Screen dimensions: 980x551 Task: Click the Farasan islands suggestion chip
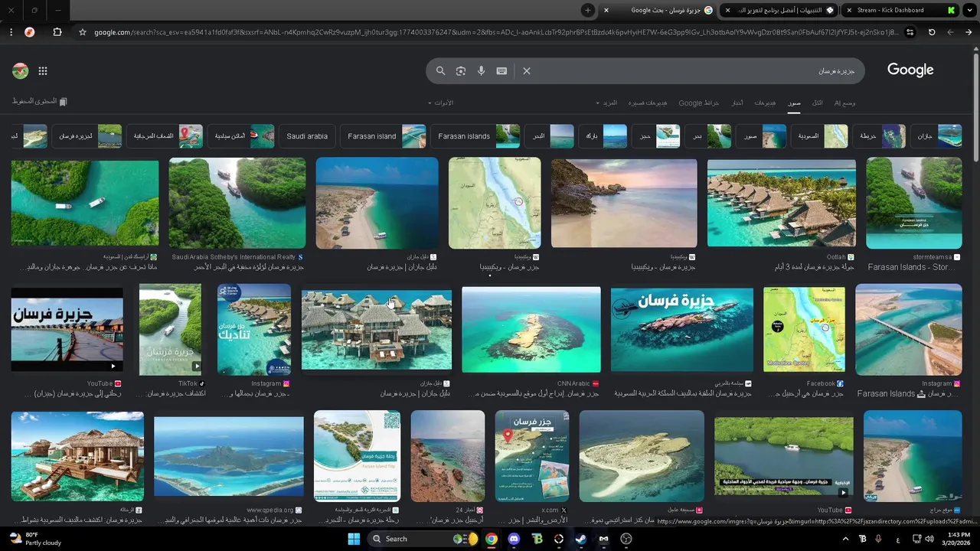[475, 136]
